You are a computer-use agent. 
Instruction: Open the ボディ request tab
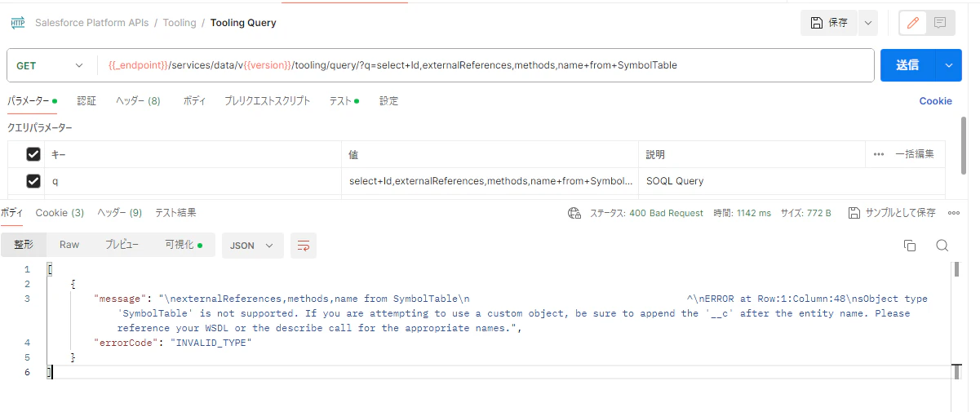pyautogui.click(x=194, y=101)
